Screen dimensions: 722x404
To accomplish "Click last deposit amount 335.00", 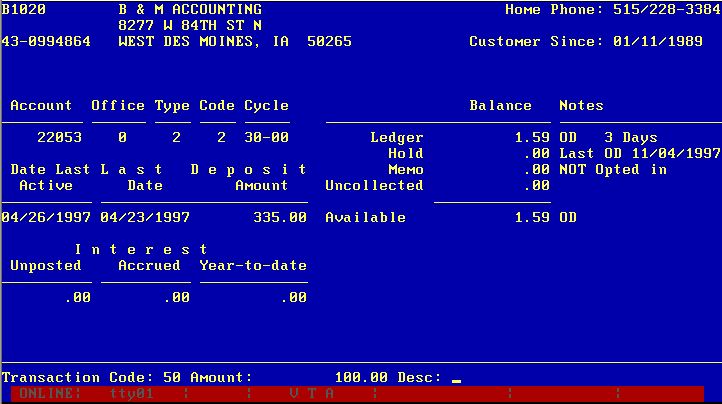I will pyautogui.click(x=280, y=217).
